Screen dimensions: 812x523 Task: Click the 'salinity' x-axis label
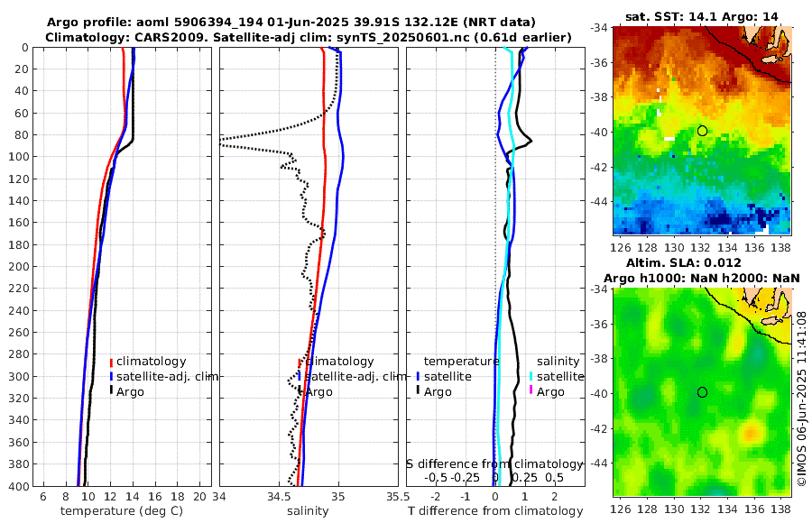(x=309, y=511)
